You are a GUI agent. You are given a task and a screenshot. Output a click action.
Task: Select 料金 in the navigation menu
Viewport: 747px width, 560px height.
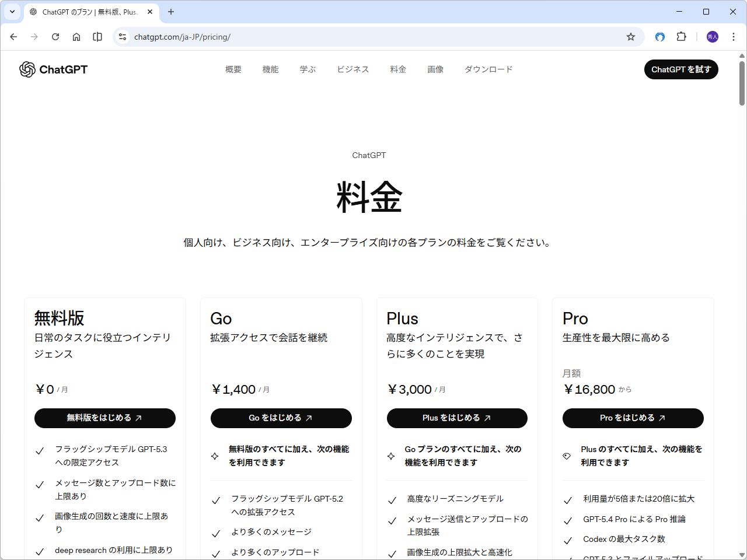pyautogui.click(x=398, y=69)
